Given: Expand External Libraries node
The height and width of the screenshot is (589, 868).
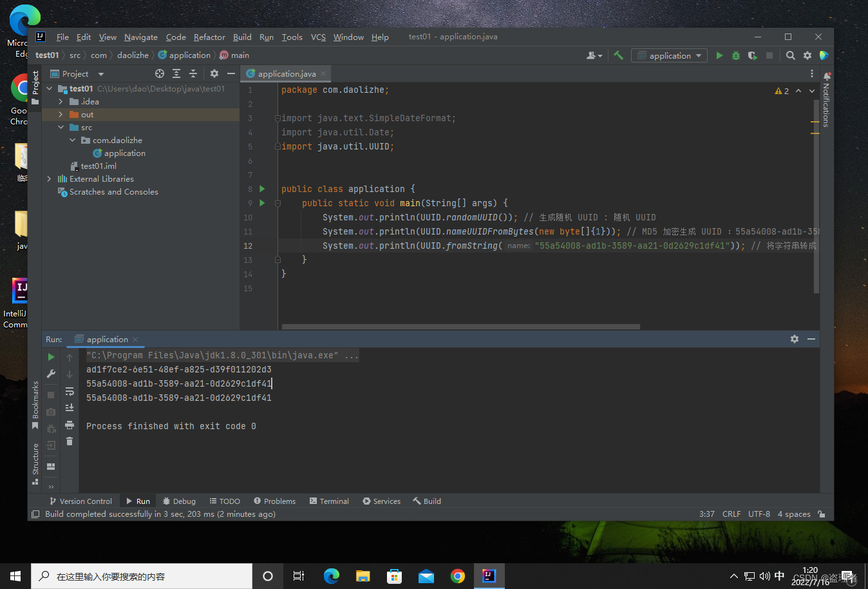Looking at the screenshot, I should (50, 179).
